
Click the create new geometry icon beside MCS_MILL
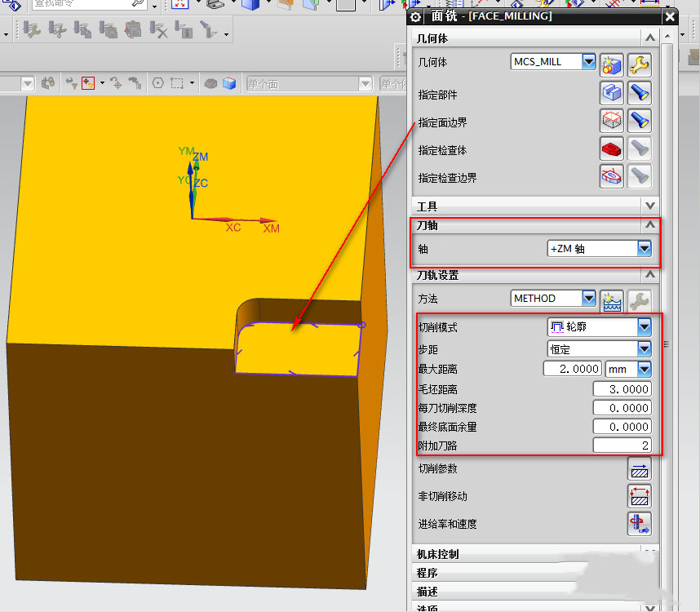point(612,64)
